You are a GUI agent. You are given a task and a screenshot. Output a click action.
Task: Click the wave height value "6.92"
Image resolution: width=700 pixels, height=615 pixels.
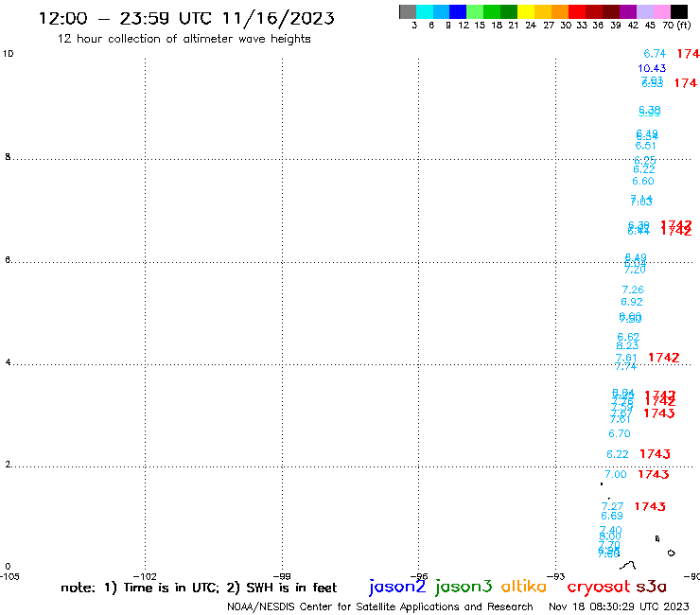(x=632, y=302)
